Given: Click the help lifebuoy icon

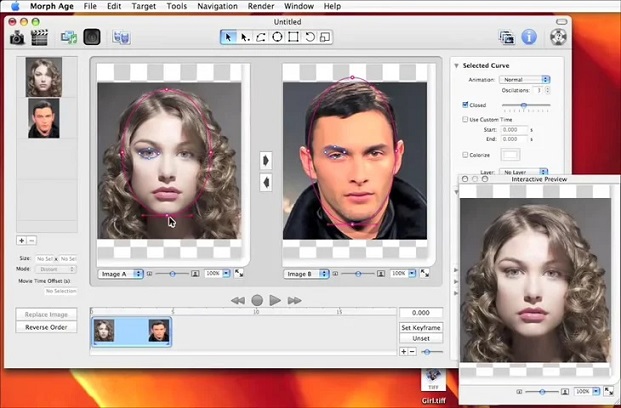Looking at the screenshot, I should point(558,37).
